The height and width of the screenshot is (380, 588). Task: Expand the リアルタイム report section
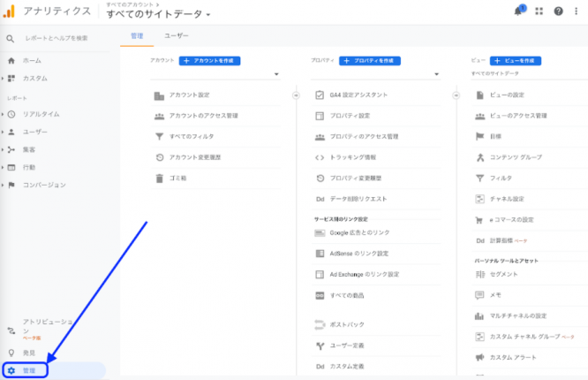coord(41,114)
